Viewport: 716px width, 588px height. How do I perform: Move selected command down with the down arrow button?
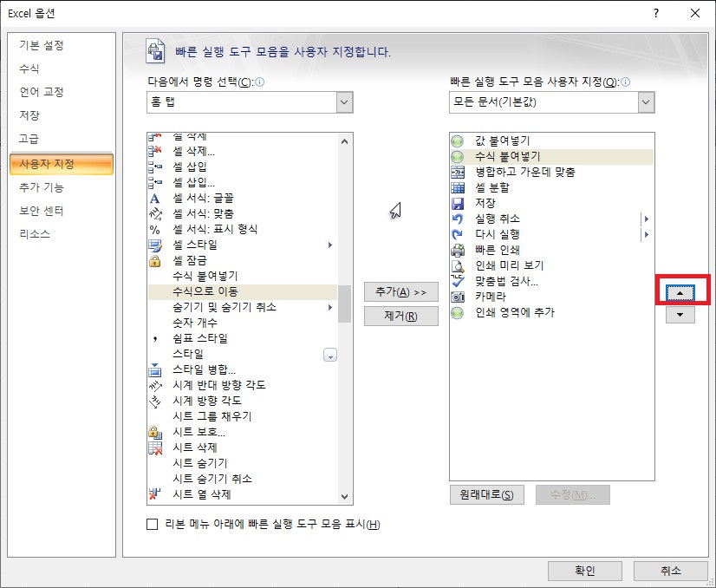(x=680, y=315)
